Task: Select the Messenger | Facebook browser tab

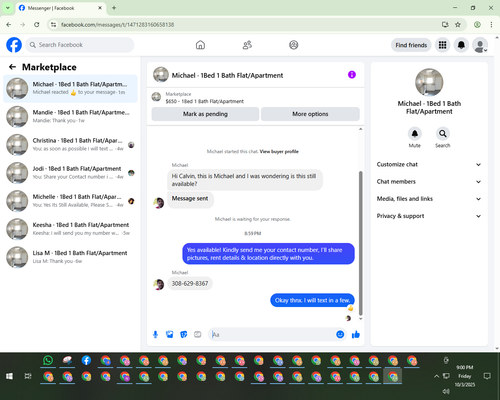Action: click(x=60, y=8)
